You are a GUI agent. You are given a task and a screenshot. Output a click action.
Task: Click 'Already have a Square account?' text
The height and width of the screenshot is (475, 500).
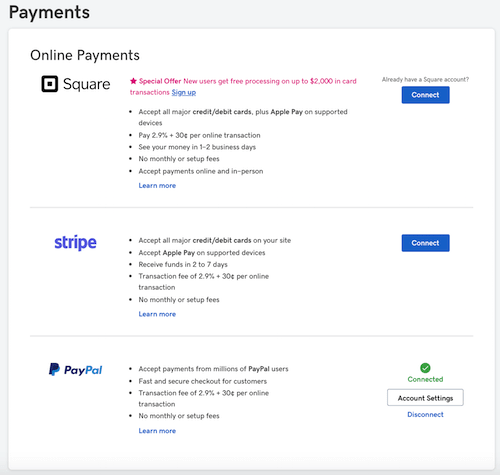tap(425, 79)
